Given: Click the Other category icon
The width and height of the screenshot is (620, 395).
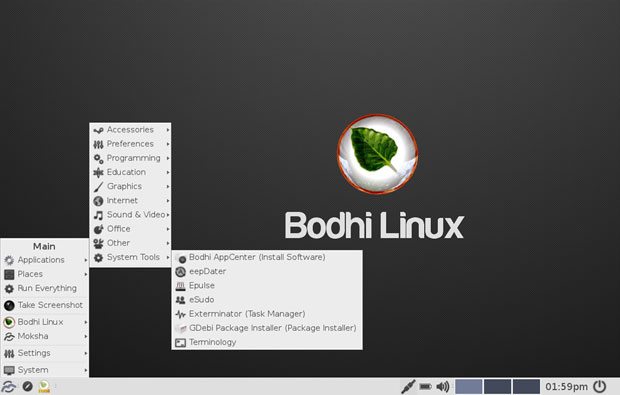Looking at the screenshot, I should (x=98, y=244).
